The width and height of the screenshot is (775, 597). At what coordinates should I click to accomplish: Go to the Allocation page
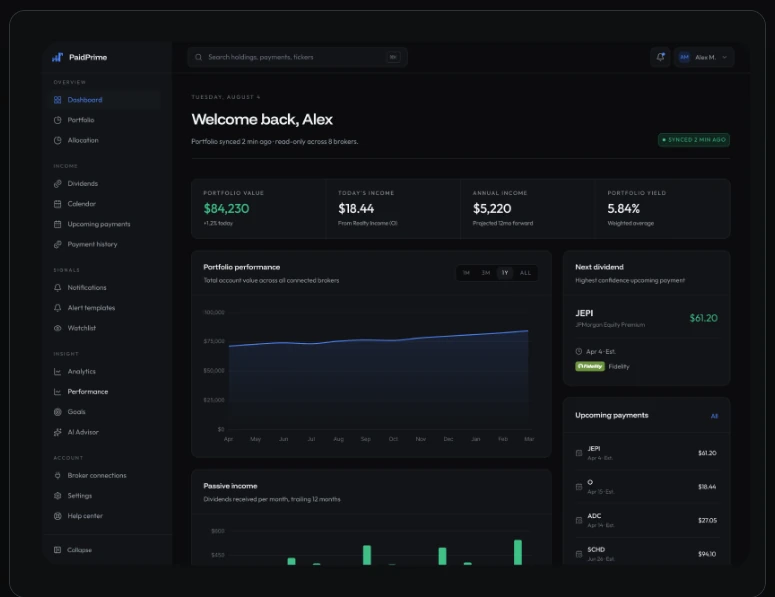[106, 140]
